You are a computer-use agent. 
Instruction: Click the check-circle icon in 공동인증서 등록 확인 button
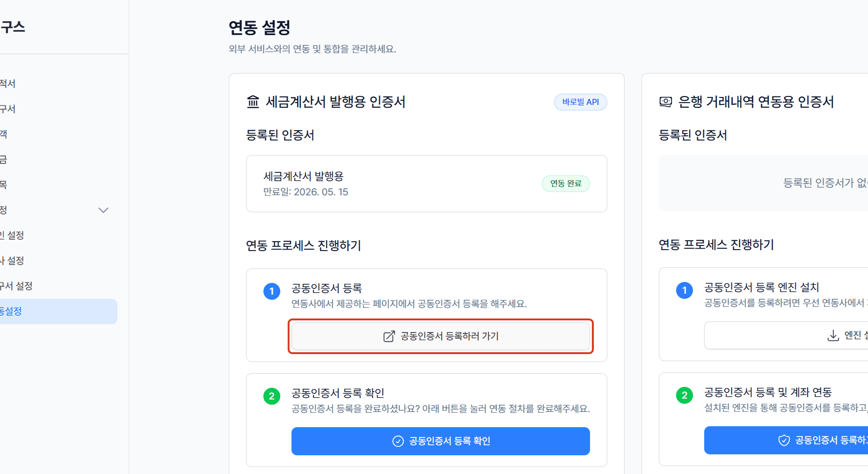click(398, 441)
